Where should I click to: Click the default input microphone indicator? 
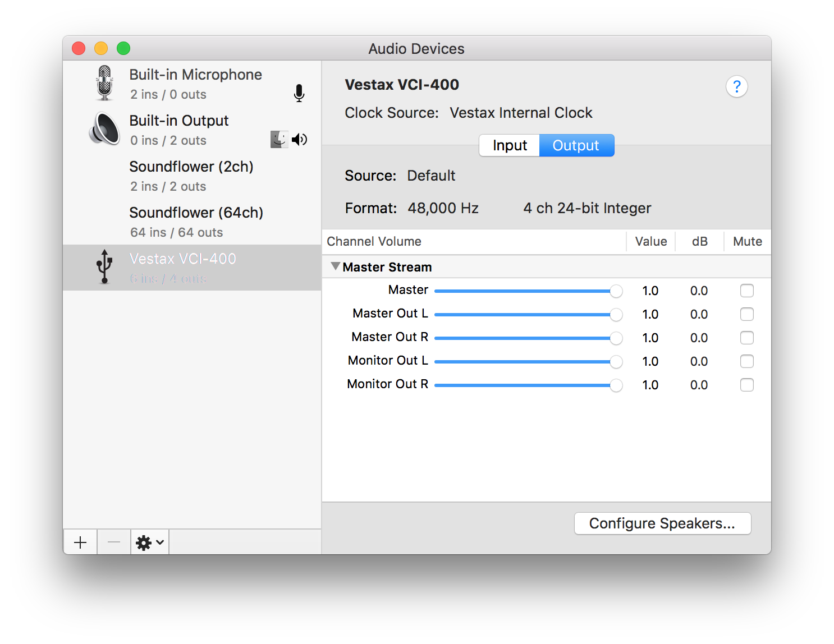click(x=299, y=93)
